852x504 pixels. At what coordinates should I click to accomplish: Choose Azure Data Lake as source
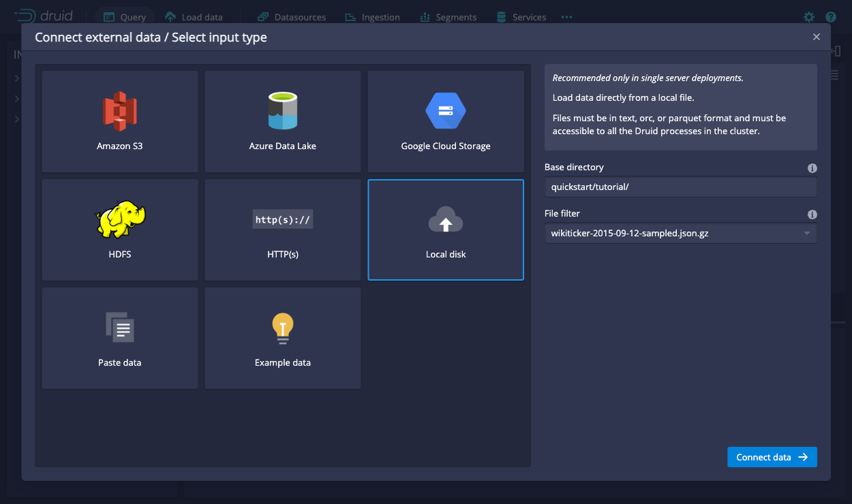coord(282,121)
